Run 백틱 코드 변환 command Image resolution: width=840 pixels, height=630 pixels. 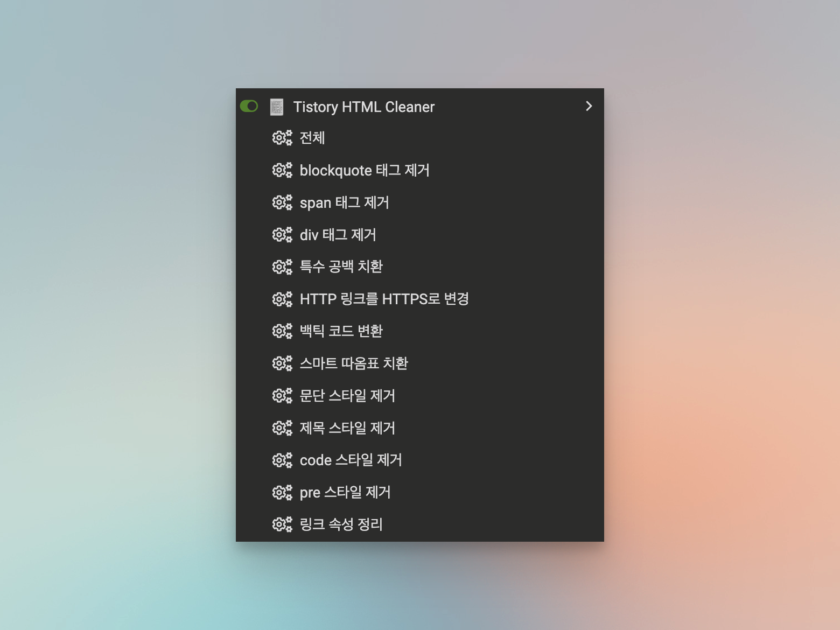click(x=341, y=331)
